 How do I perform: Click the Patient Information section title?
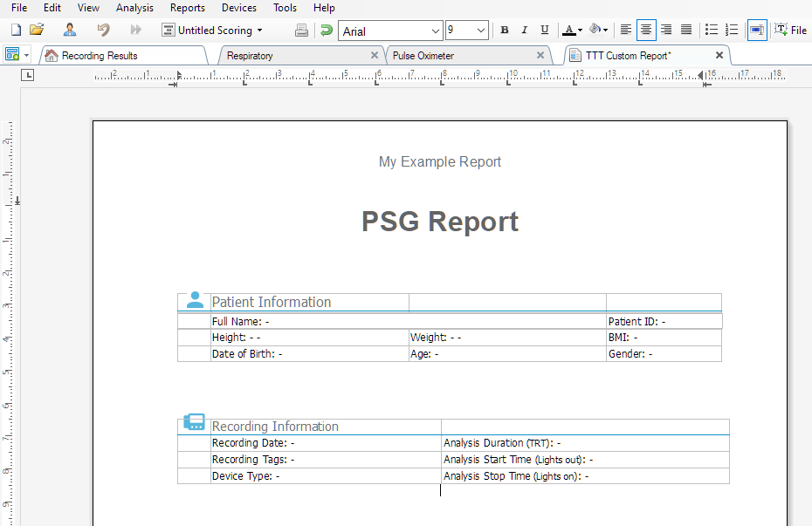272,302
